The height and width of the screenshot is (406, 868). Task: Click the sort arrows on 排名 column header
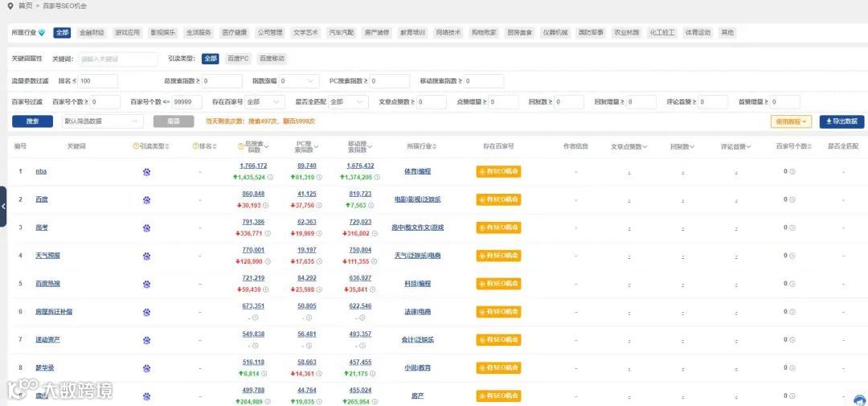tap(214, 146)
